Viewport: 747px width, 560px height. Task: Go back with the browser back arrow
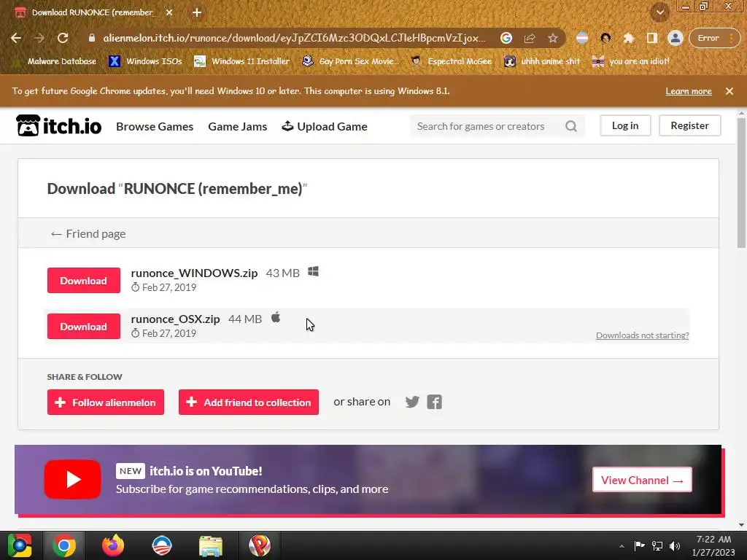16,38
